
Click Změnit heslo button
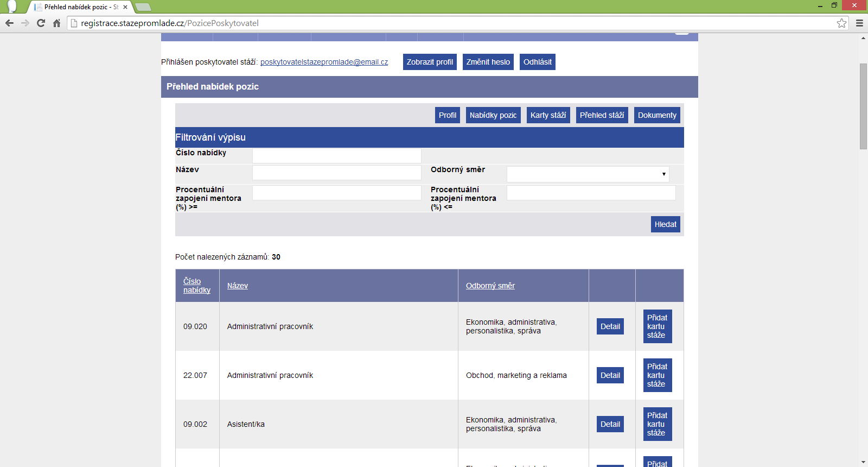488,62
